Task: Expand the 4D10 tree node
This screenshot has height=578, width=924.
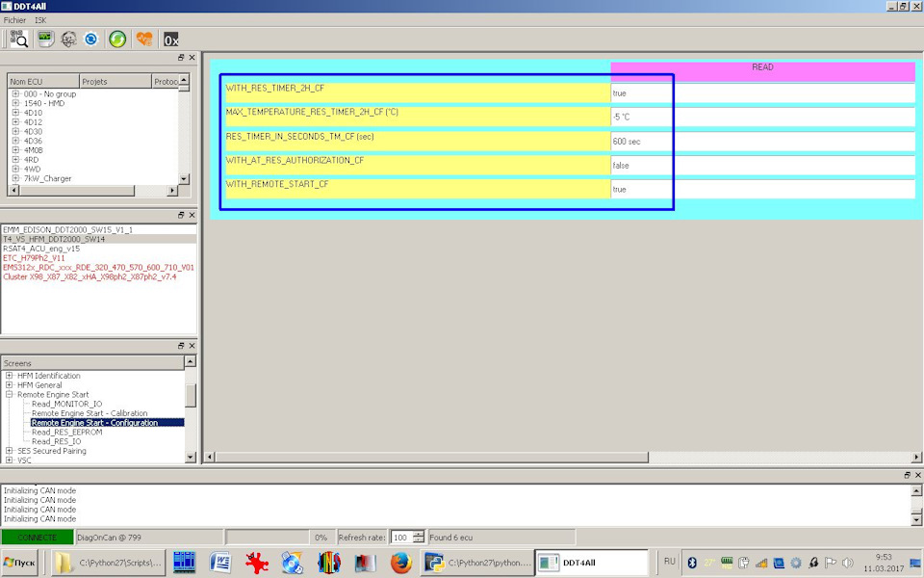Action: click(x=15, y=113)
